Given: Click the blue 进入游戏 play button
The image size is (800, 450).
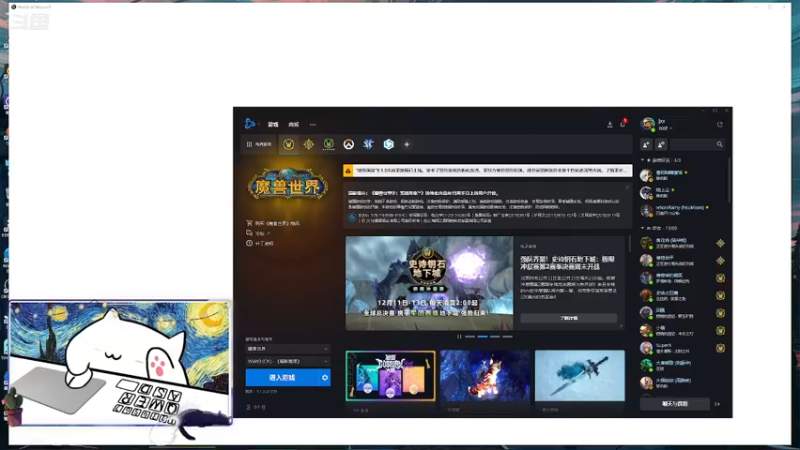Looking at the screenshot, I should coord(282,378).
